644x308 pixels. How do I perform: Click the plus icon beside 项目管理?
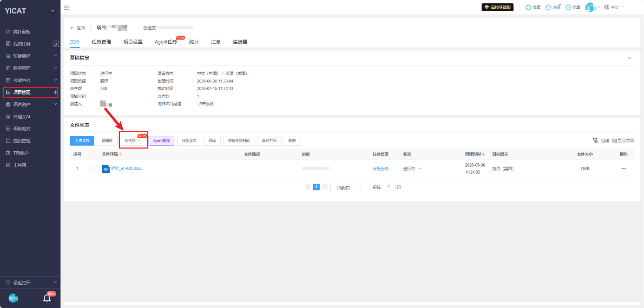[55, 93]
